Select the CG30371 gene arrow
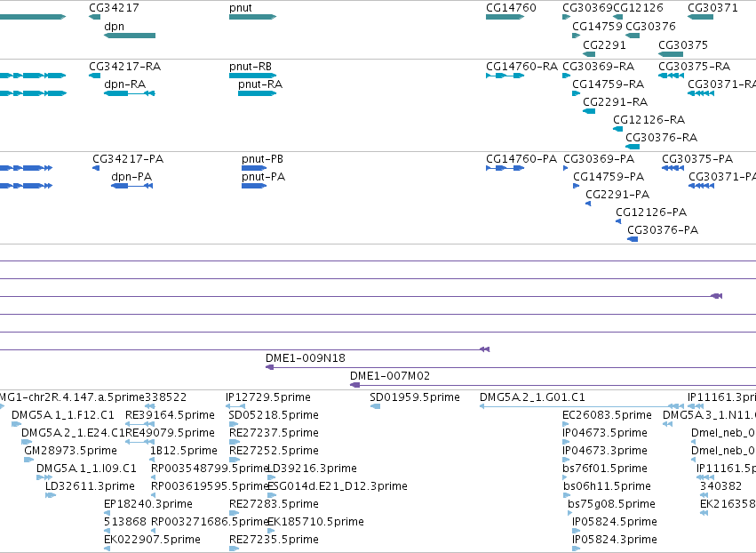 pos(700,17)
